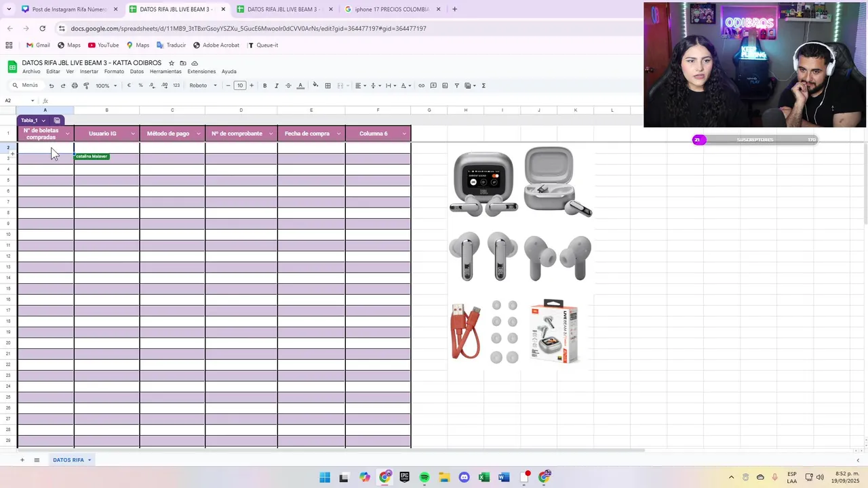Increase font size with plus button
This screenshot has height=488, width=868.
tap(252, 85)
